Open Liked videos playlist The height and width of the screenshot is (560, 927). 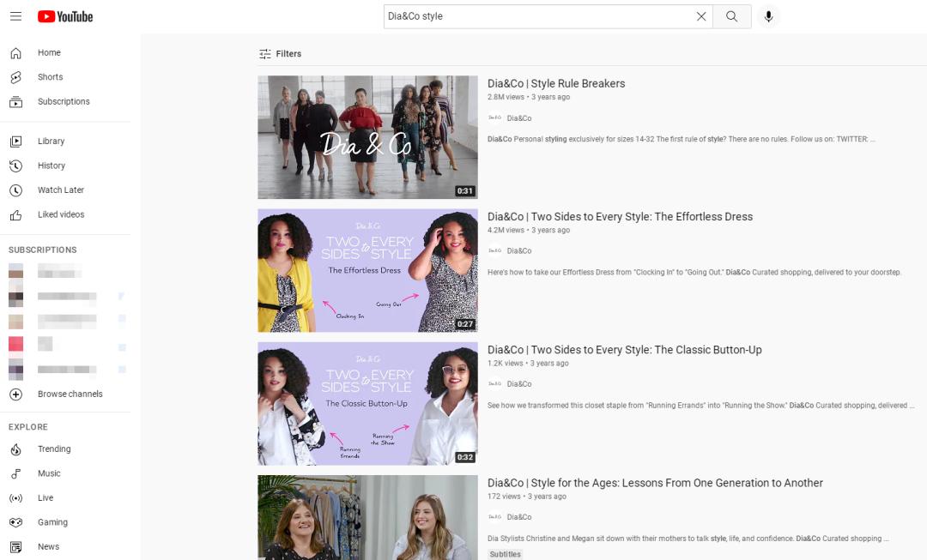tap(60, 214)
